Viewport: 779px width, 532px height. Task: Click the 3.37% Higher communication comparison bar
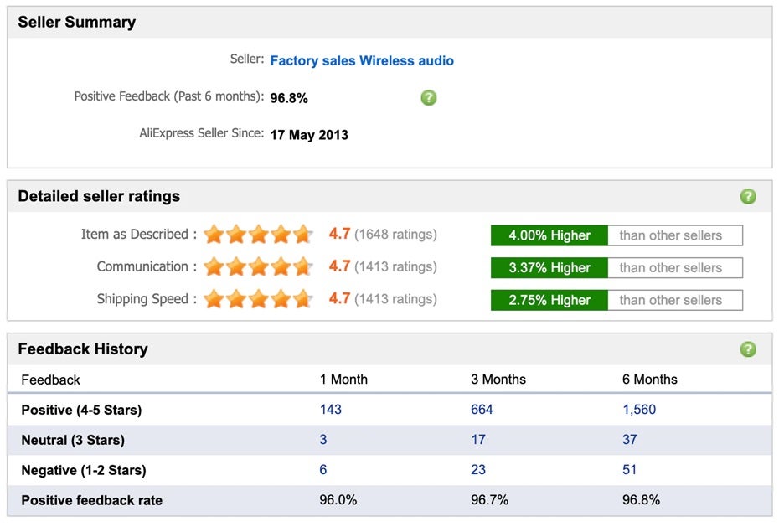549,268
